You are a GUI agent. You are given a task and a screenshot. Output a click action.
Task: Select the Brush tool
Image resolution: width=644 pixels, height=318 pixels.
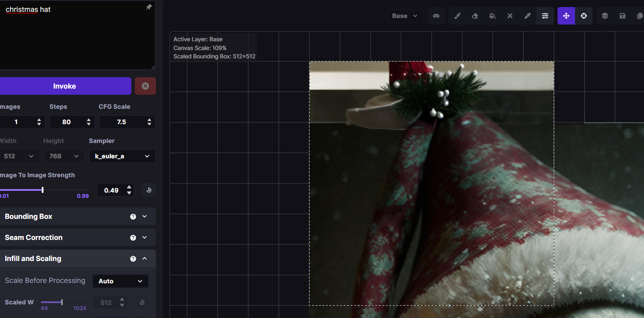pyautogui.click(x=457, y=15)
